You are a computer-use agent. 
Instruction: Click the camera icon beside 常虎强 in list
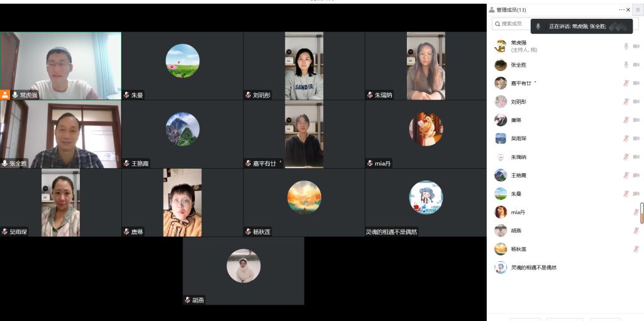(636, 46)
